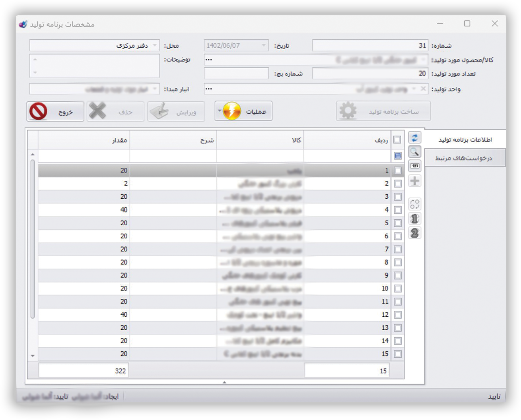The height and width of the screenshot is (420, 521).
Task: Click the مقدار value 2 in row 2
Action: pos(84,184)
